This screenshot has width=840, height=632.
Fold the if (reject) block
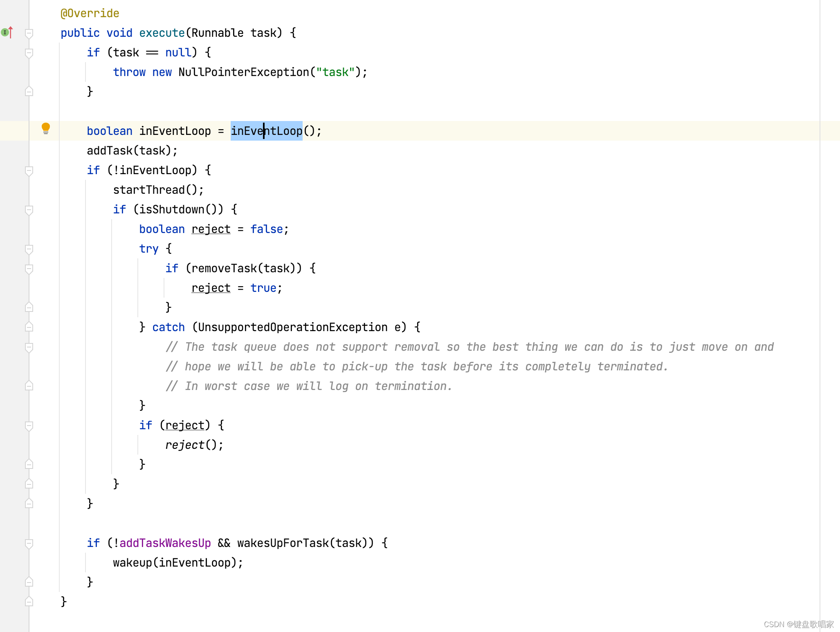click(29, 426)
